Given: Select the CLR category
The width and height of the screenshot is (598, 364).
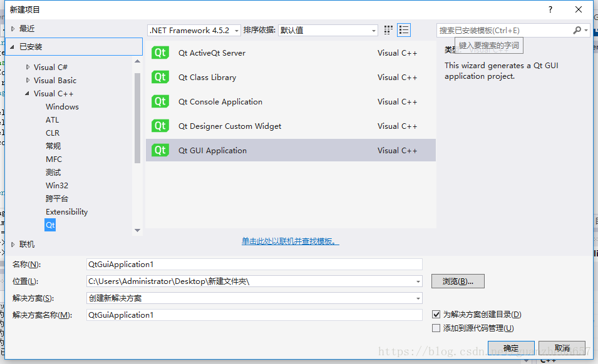Looking at the screenshot, I should click(x=53, y=133).
